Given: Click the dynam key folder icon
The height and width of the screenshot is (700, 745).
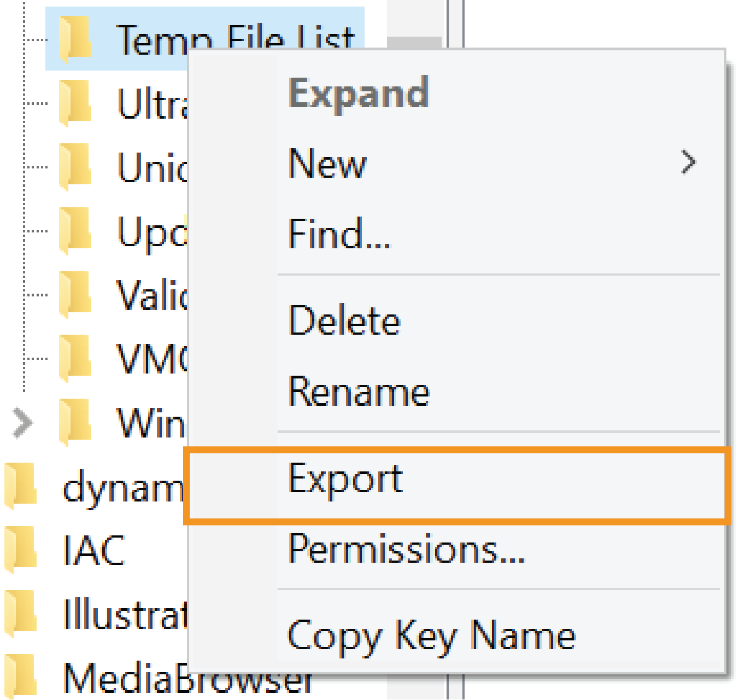Looking at the screenshot, I should point(19,484).
